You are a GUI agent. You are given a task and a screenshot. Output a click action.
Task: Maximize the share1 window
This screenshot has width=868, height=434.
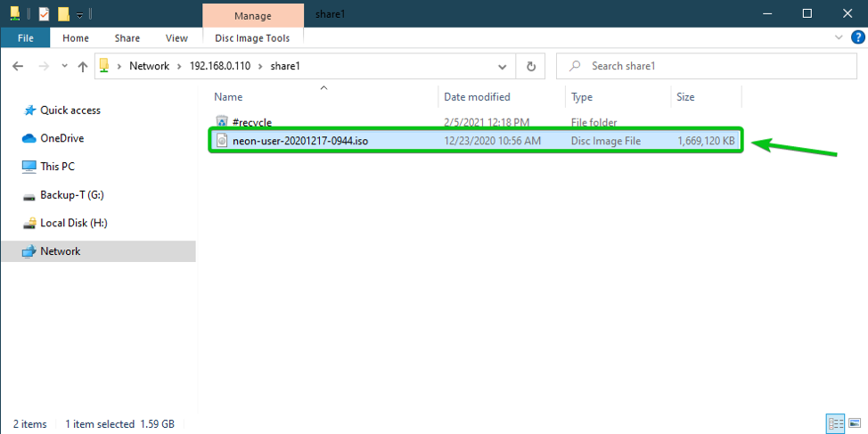coord(807,13)
